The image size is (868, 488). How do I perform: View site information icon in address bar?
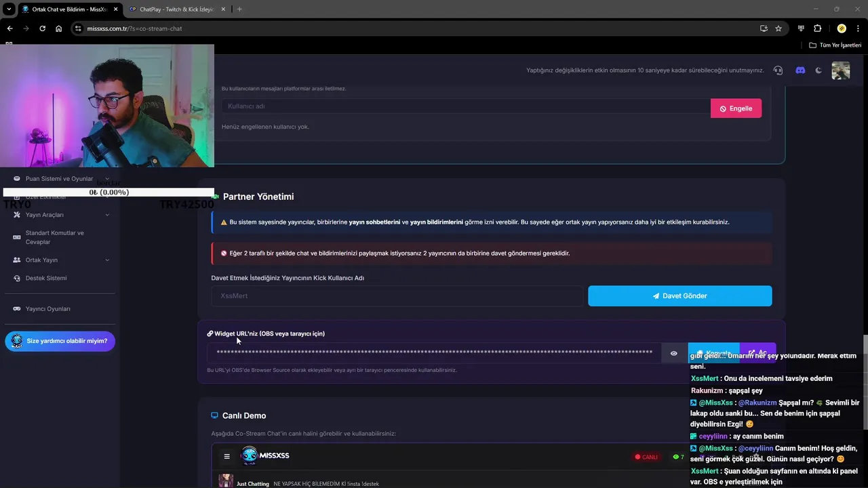point(78,28)
